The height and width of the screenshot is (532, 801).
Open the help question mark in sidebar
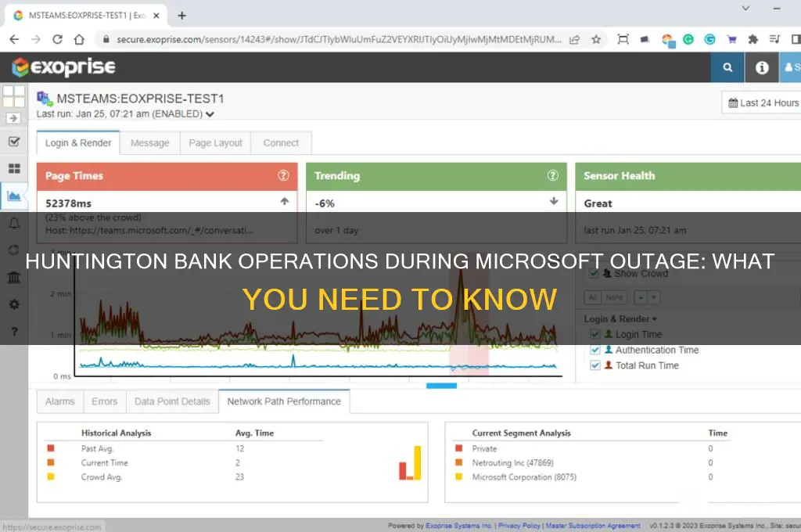(x=14, y=332)
